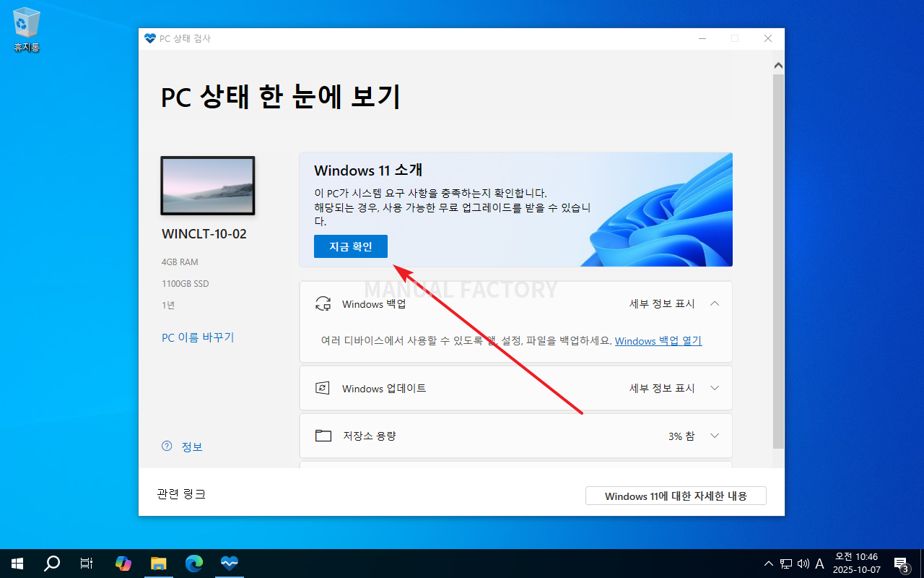The image size is (924, 578).
Task: Click the Windows 업데이트 refresh icon
Action: pyautogui.click(x=323, y=389)
